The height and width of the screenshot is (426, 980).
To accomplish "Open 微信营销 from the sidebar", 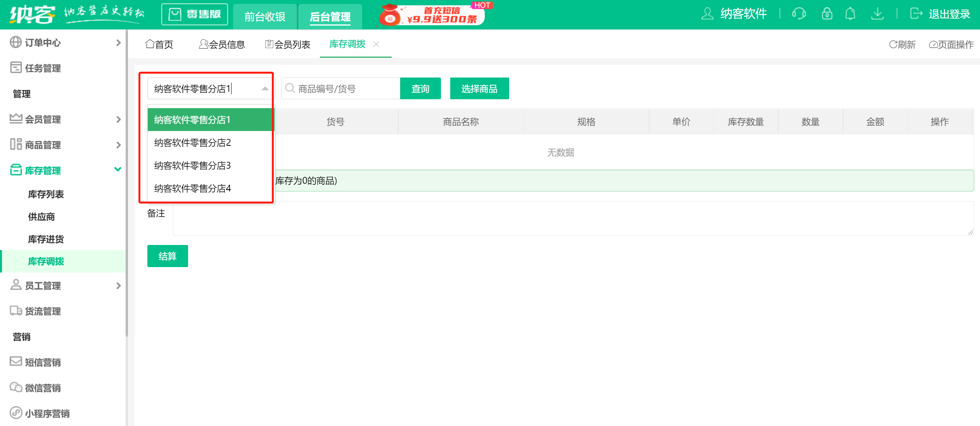I will 43,388.
